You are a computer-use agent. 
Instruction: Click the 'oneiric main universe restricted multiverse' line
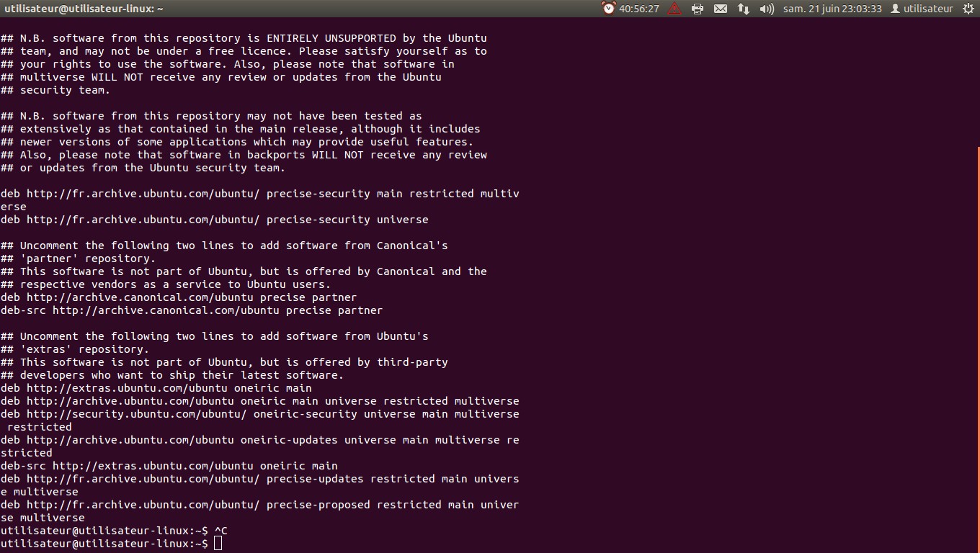[x=259, y=401]
